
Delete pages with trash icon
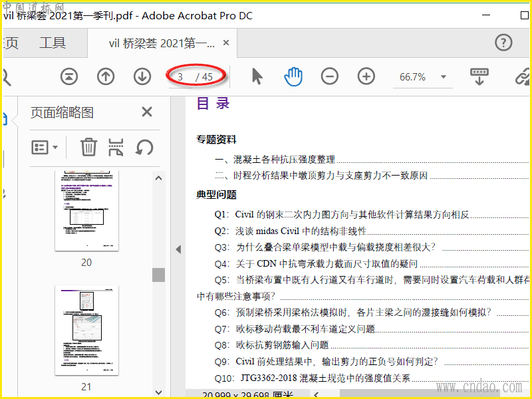[89, 147]
